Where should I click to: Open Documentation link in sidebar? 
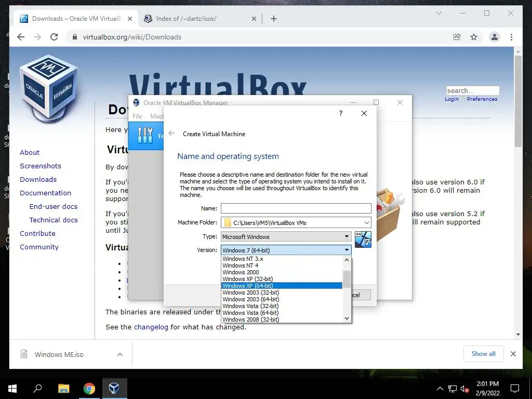point(46,193)
